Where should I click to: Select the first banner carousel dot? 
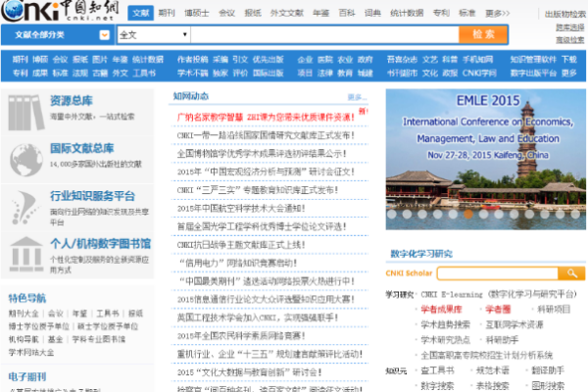(391, 214)
